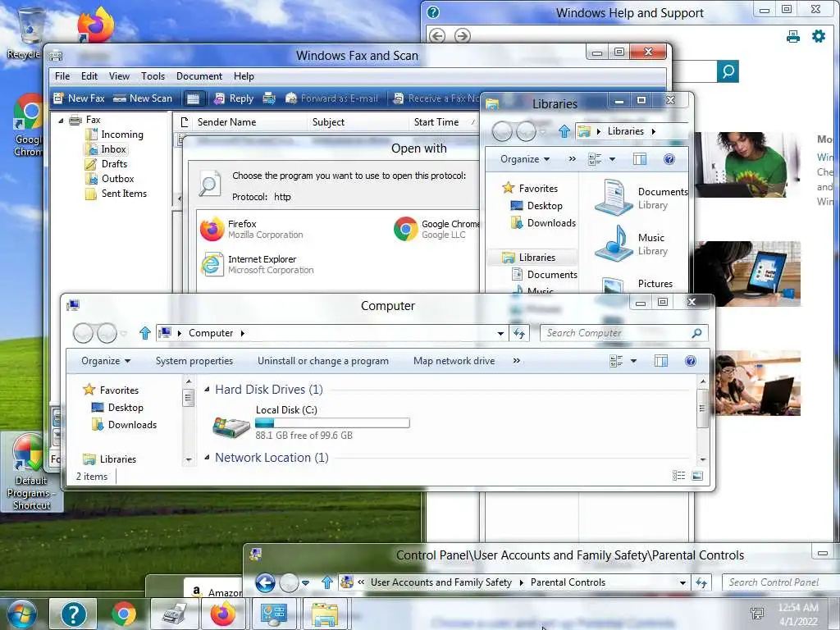Open the Edit menu in Fax and Scan
Image resolution: width=840 pixels, height=630 pixels.
point(89,76)
